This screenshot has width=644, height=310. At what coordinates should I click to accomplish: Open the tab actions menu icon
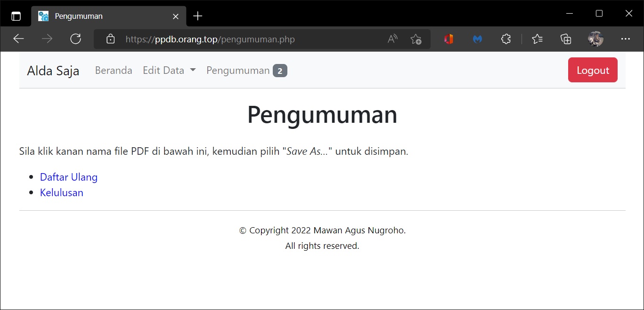(16, 16)
